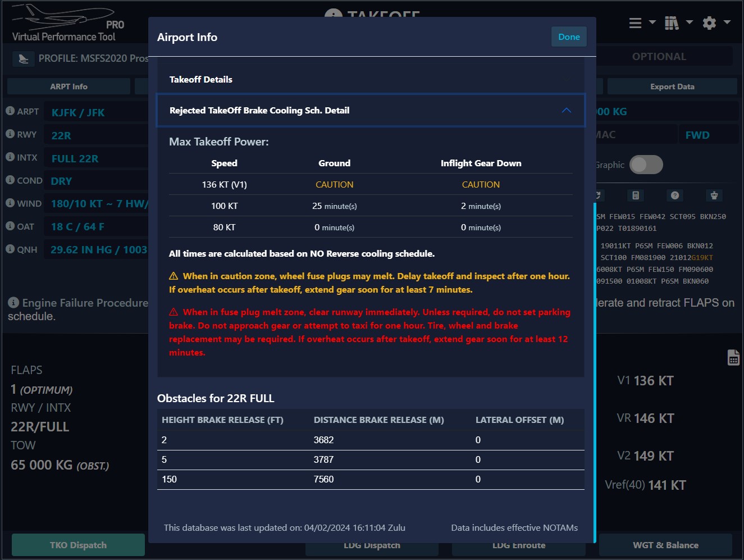Click the KJFK / JFK airport field

click(78, 112)
